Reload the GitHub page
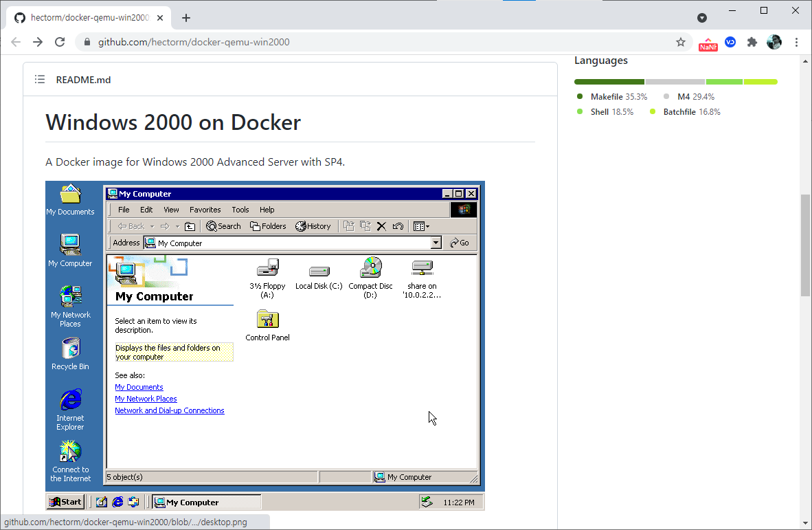Viewport: 812px width, 530px height. pyautogui.click(x=60, y=42)
